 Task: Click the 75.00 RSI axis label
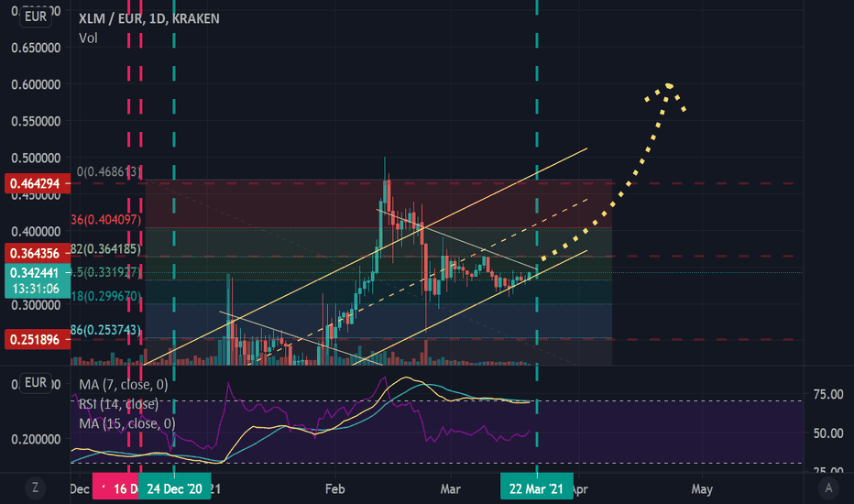828,394
